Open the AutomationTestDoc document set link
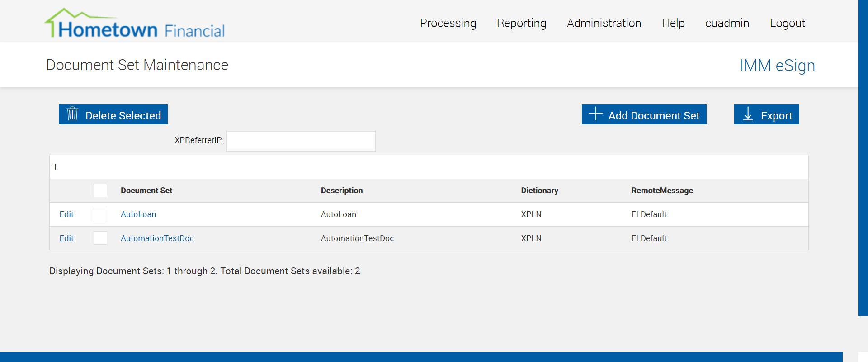The height and width of the screenshot is (362, 868). point(157,238)
